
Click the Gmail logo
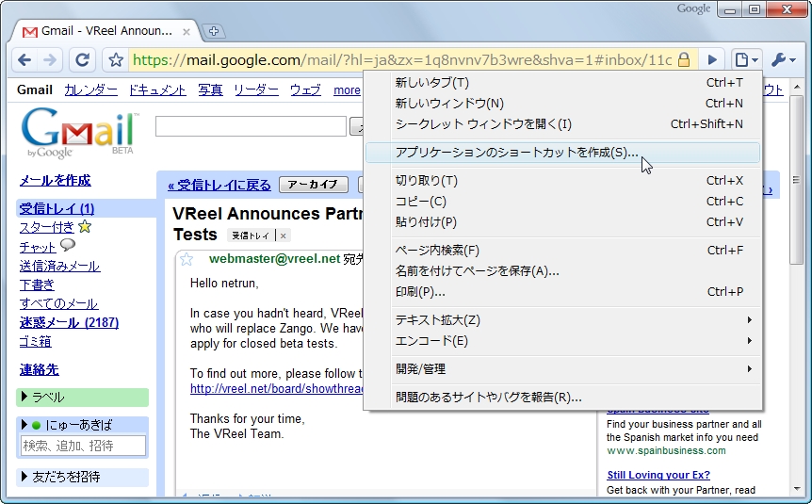tap(79, 132)
